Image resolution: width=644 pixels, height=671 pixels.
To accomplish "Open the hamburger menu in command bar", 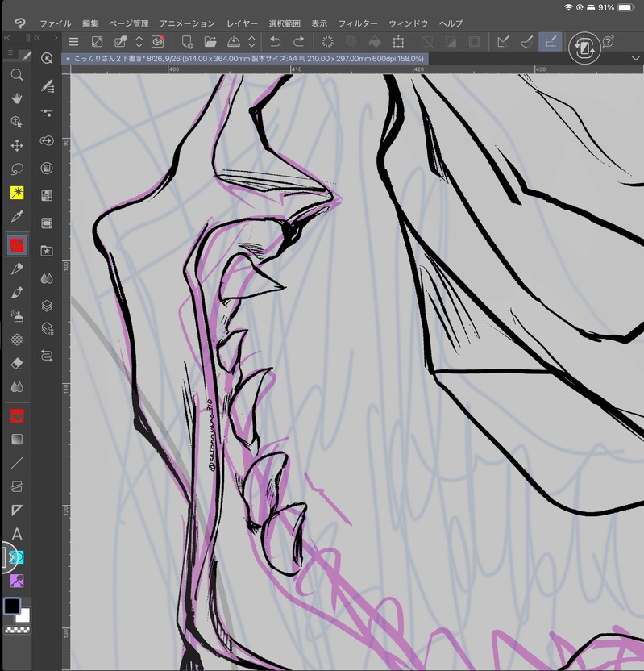I will point(73,42).
